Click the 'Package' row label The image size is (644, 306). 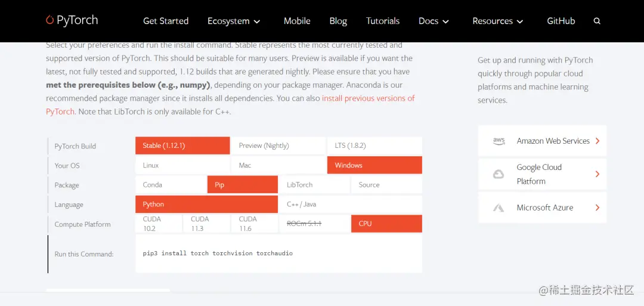click(x=67, y=186)
